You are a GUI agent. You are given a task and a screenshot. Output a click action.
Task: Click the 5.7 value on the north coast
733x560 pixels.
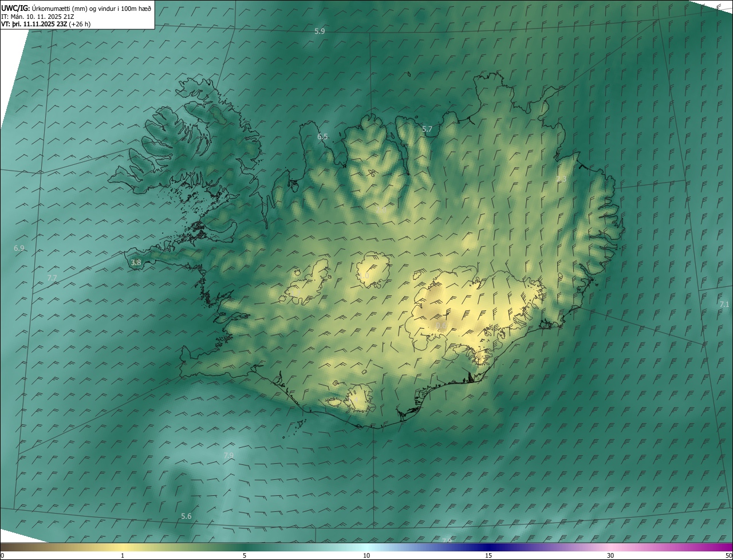tap(427, 129)
